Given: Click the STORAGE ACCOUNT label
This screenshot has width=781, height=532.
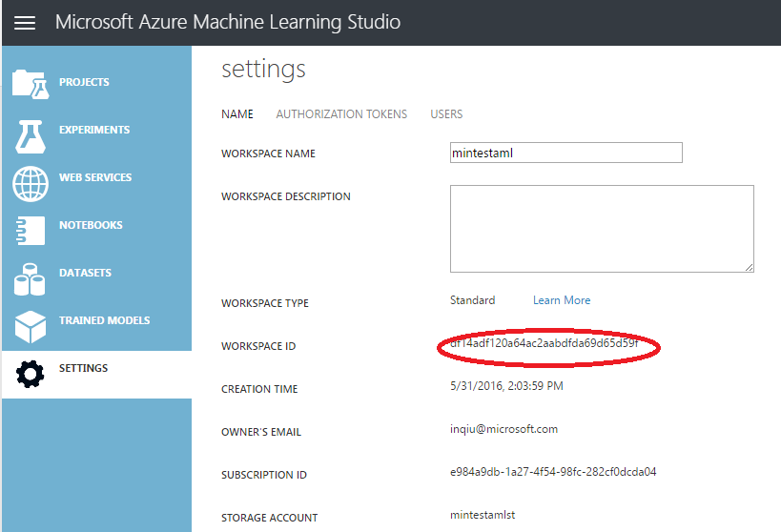Looking at the screenshot, I should 269,518.
